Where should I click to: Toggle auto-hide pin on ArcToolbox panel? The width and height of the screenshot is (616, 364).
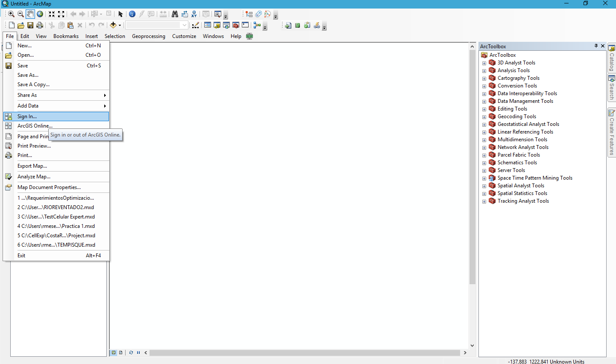[596, 46]
